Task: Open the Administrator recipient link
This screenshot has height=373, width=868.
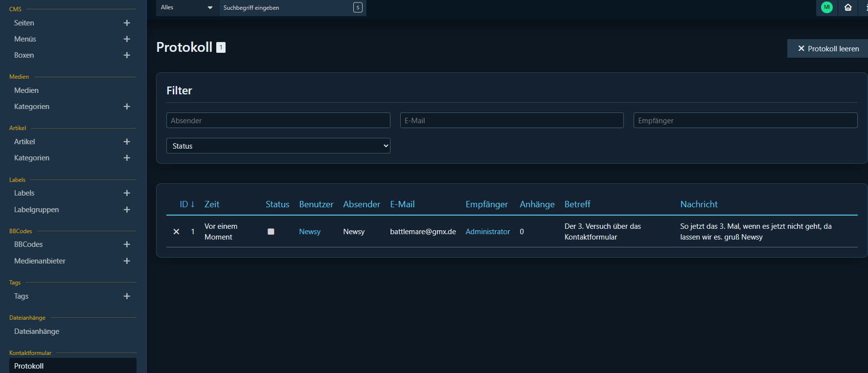Action: tap(487, 232)
